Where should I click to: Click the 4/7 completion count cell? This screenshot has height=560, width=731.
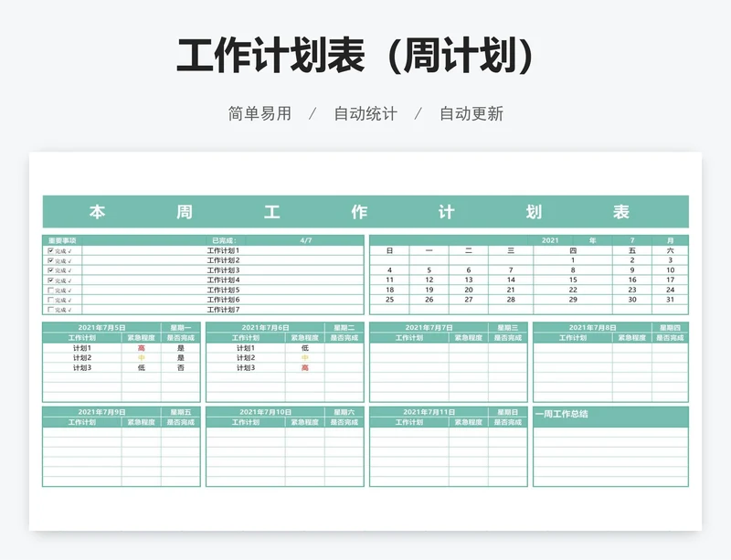pos(306,240)
